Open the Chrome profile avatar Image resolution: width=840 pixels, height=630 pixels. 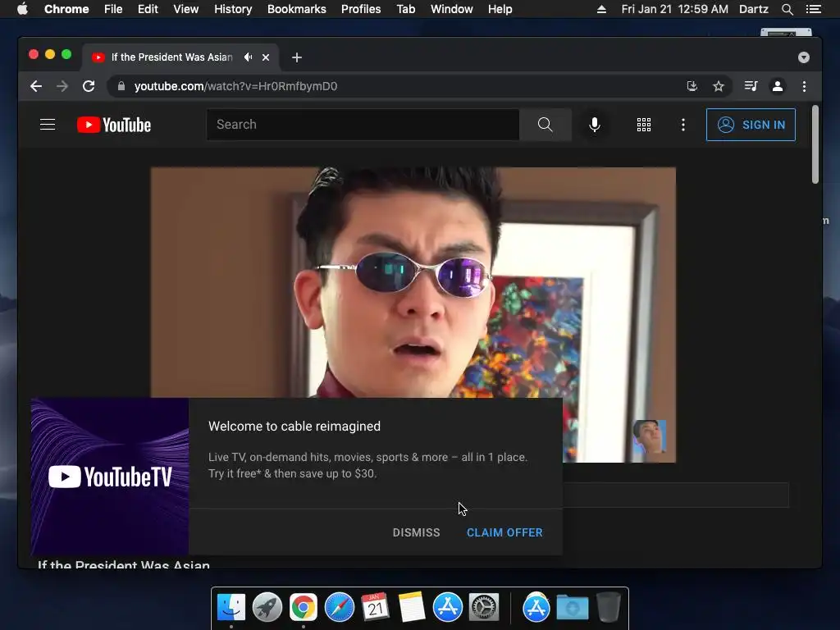[x=778, y=86]
